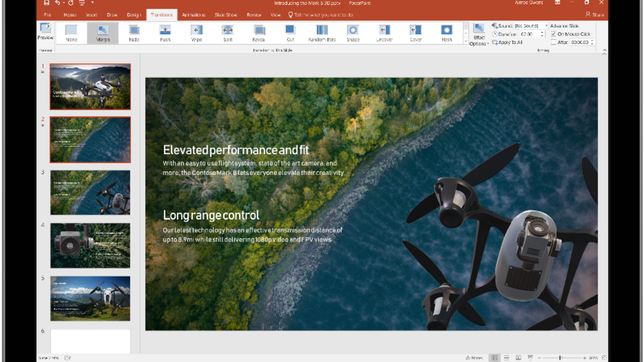
Task: Zoom out with minus button
Action: point(540,357)
